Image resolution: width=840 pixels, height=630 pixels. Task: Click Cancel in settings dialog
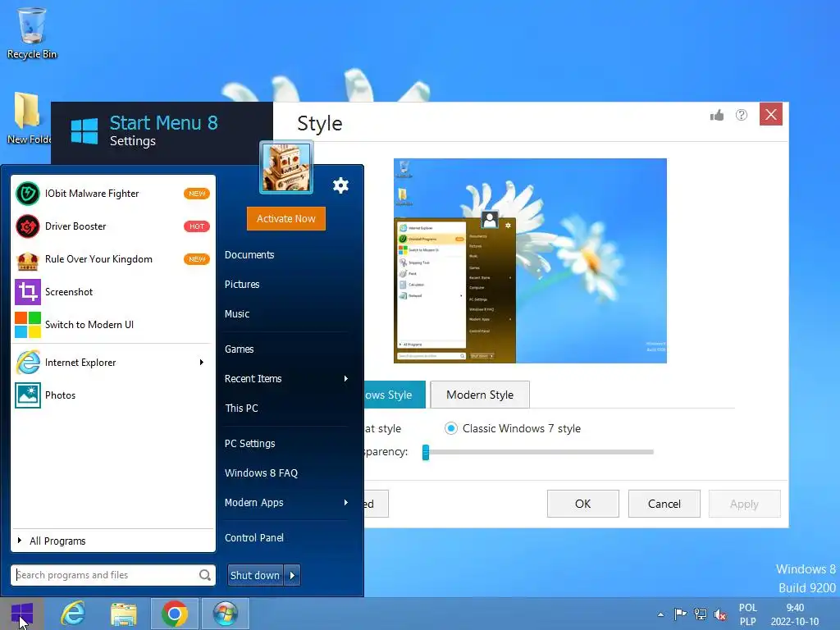click(x=664, y=504)
